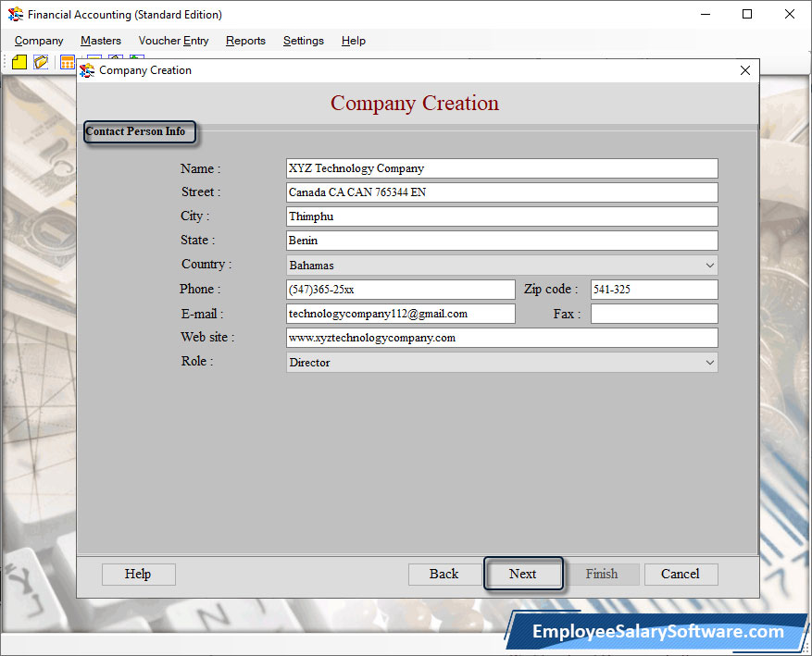Open the Company menu
This screenshot has width=812, height=656.
point(39,41)
